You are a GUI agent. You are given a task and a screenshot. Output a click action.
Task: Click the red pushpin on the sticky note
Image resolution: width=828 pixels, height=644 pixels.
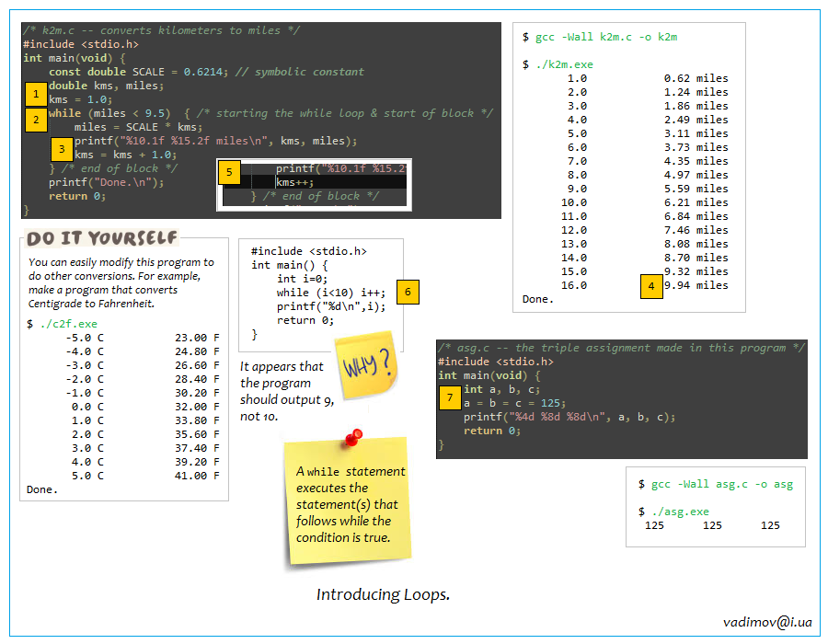353,438
